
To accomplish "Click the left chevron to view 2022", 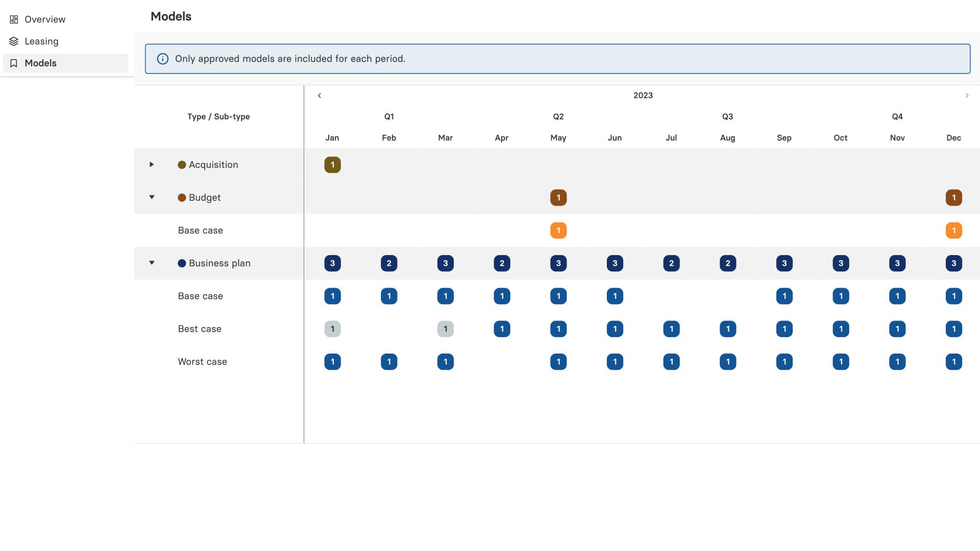I will click(320, 95).
